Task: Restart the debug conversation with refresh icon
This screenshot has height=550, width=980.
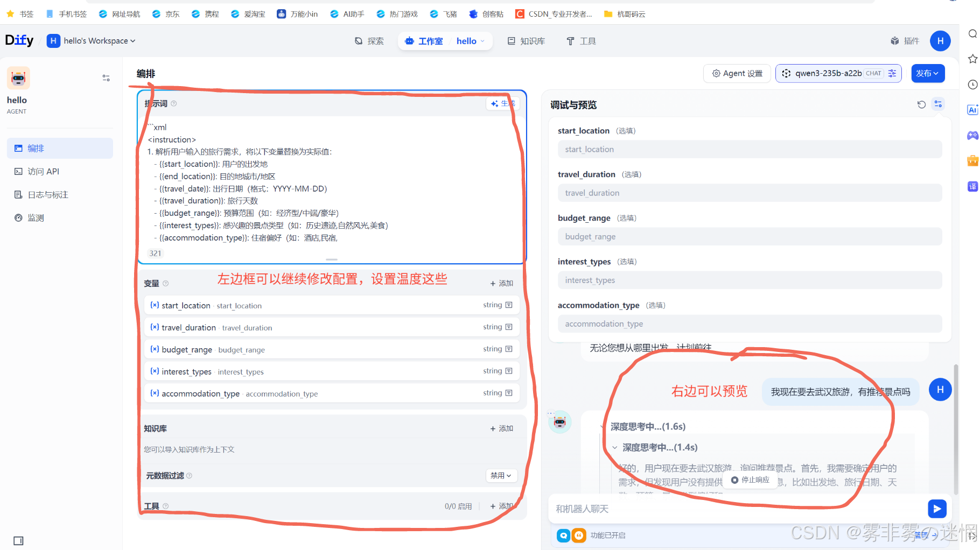Action: 921,104
